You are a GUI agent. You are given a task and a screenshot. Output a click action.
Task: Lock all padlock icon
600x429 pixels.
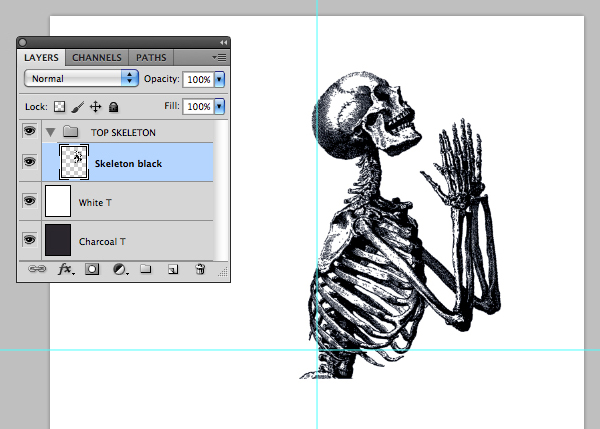point(113,107)
